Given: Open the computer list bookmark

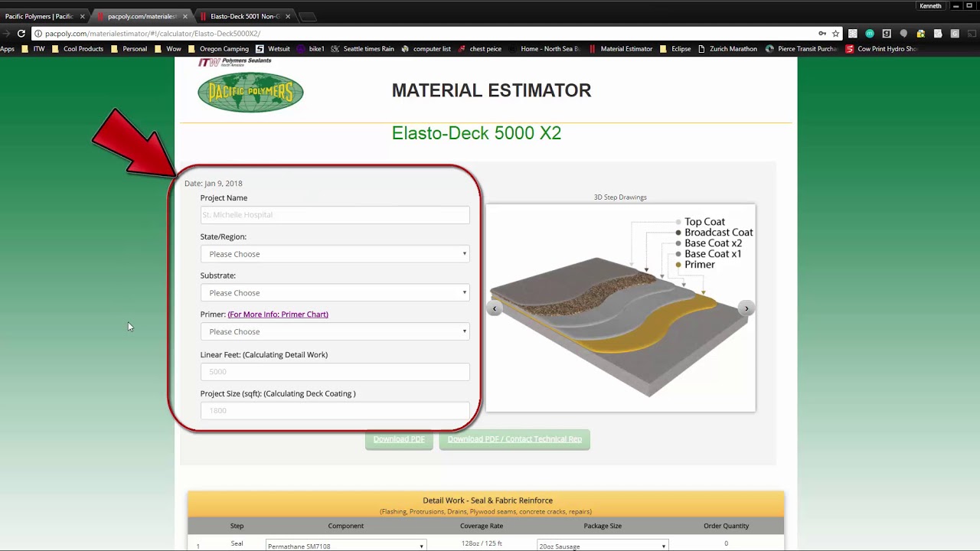Looking at the screenshot, I should pos(426,49).
